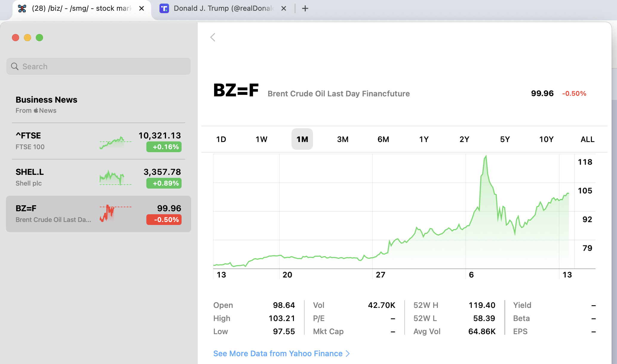Viewport: 617px width, 364px height.
Task: Click the green full-screen window button
Action: [39, 38]
